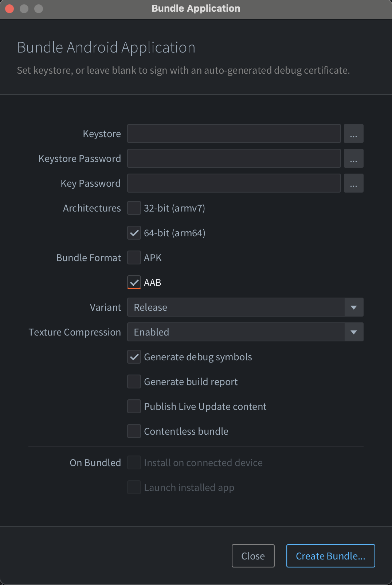Click the Key Password browse ellipsis button

[x=353, y=183]
